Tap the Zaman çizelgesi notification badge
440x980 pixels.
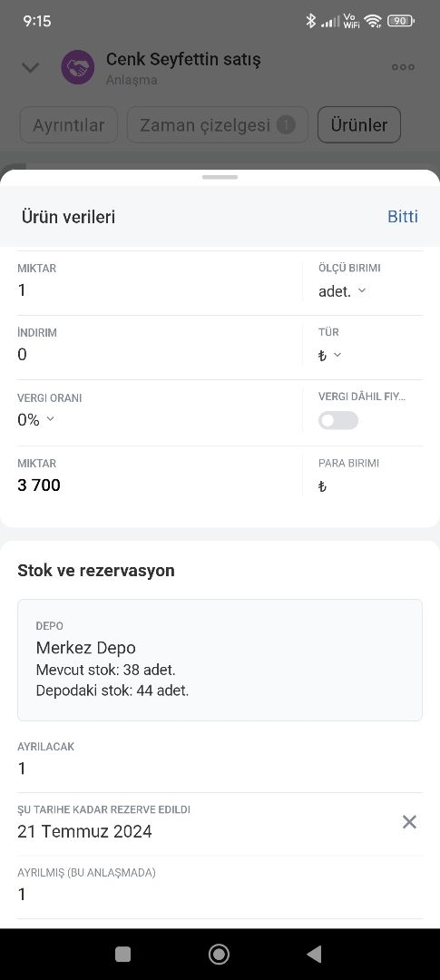click(286, 125)
